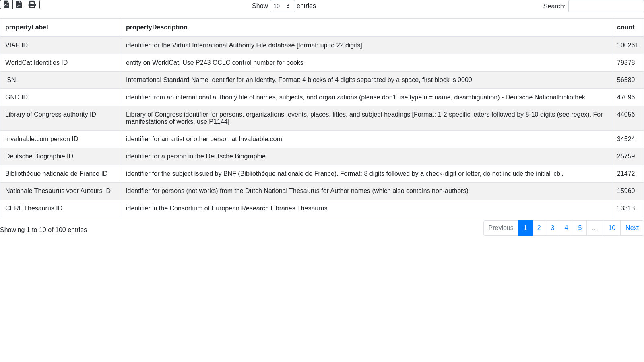Click the CERL Thesaurus ID row
Image resolution: width=644 pixels, height=362 pixels.
(34, 208)
